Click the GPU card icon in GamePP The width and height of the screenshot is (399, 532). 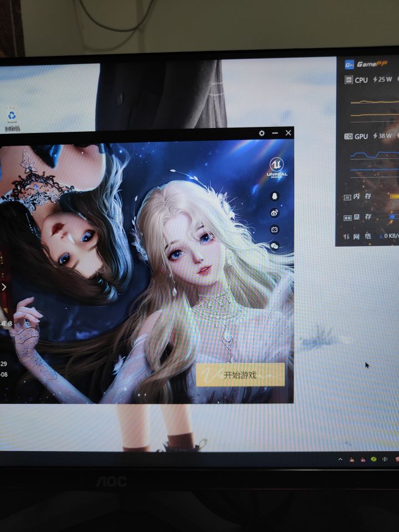pyautogui.click(x=349, y=136)
